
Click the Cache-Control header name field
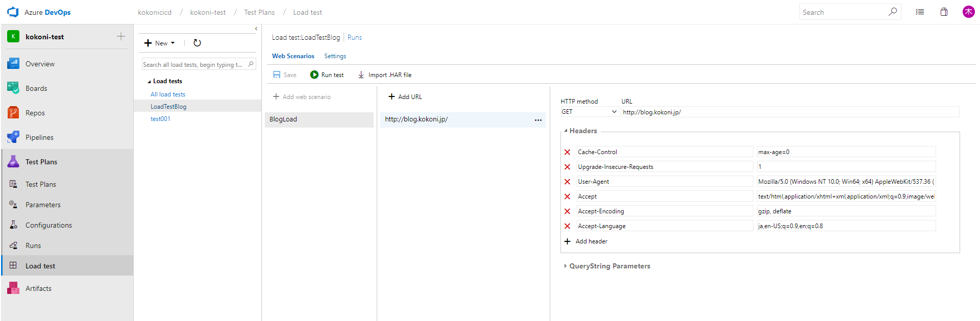665,152
